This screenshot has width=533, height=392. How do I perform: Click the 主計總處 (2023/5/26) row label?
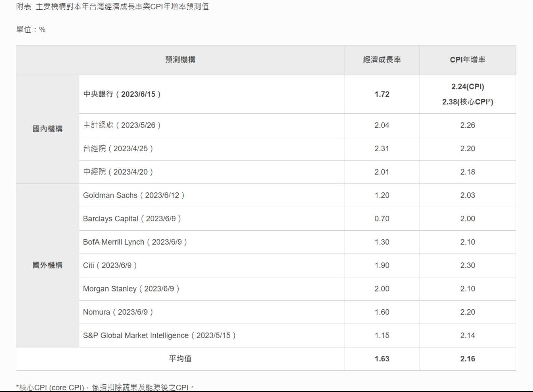[122, 125]
